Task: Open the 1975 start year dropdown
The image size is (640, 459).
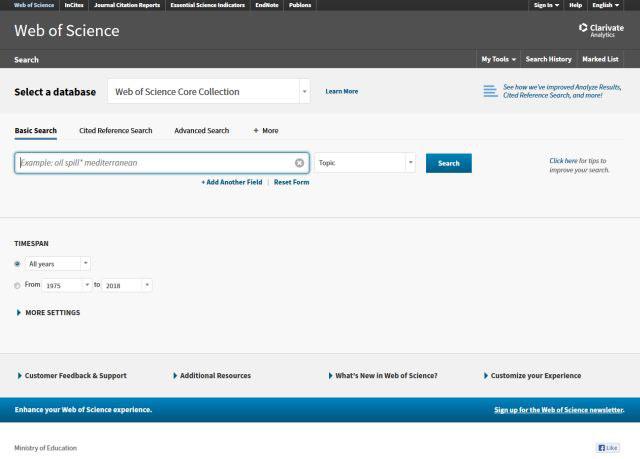Action: (x=67, y=285)
